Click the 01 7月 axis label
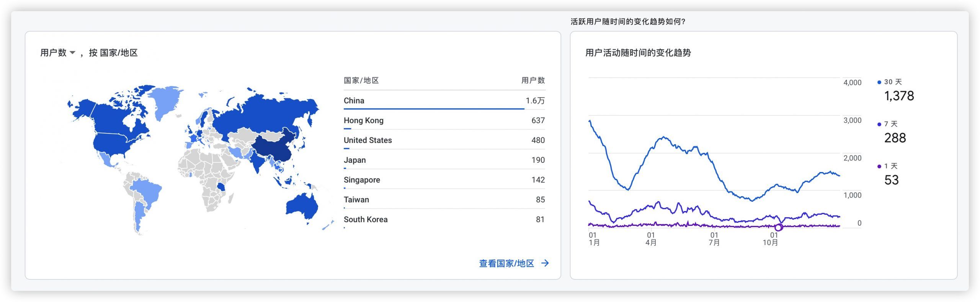Image resolution: width=980 pixels, height=302 pixels. pos(714,239)
